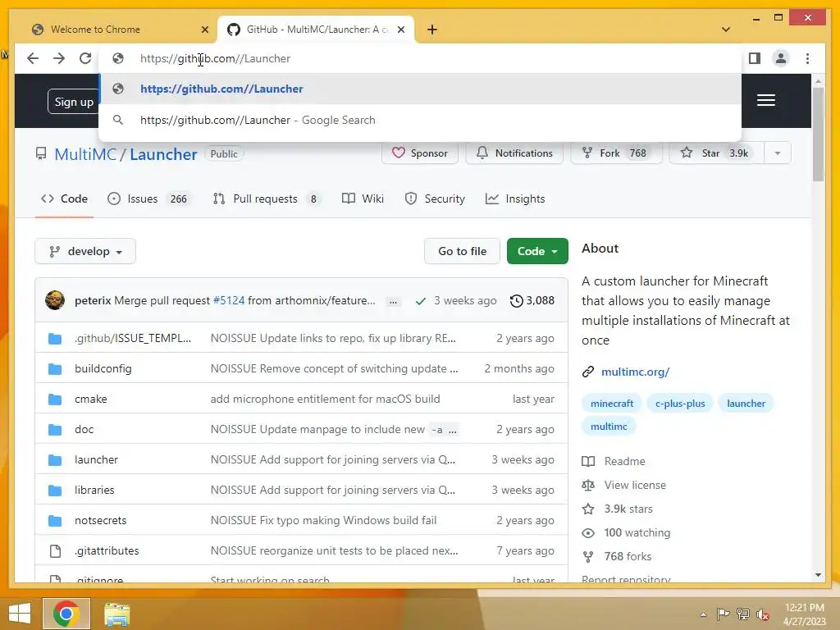Open the peterix author link

click(x=93, y=300)
